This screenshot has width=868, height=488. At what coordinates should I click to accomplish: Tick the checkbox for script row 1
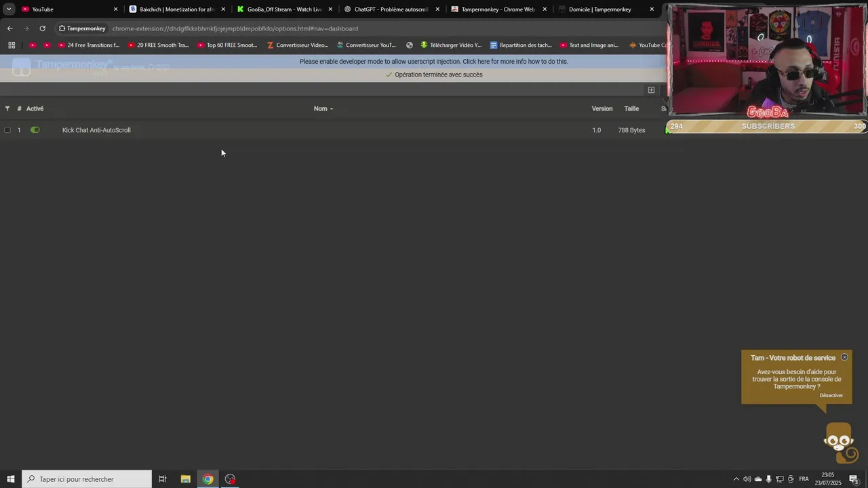click(x=7, y=130)
